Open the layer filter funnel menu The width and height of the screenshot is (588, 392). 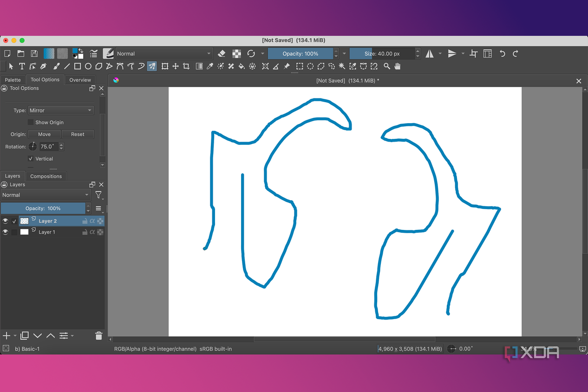click(98, 195)
